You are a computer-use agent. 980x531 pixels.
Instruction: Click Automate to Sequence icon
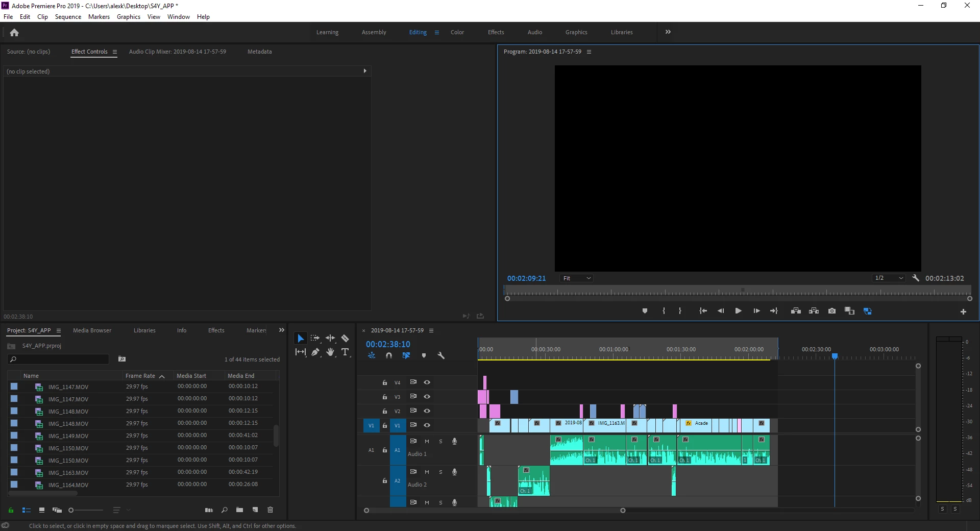[x=209, y=510]
